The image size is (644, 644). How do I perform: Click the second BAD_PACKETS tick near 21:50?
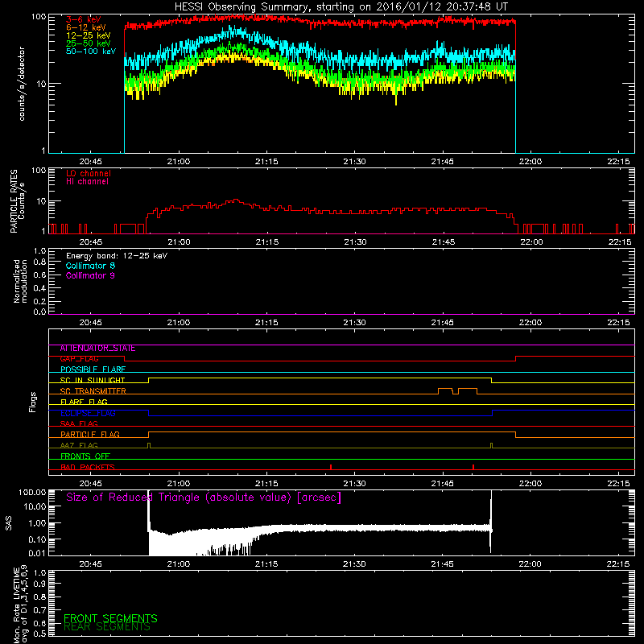(x=473, y=467)
